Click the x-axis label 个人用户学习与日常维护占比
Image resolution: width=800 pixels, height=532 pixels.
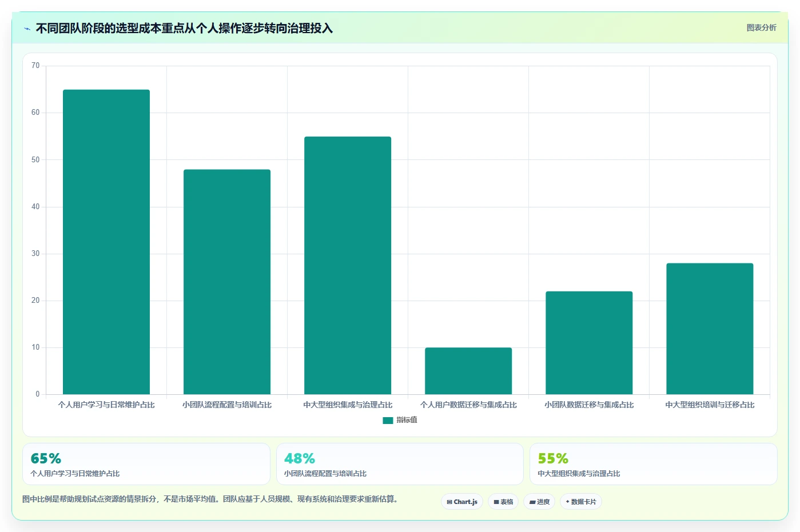[x=106, y=405]
